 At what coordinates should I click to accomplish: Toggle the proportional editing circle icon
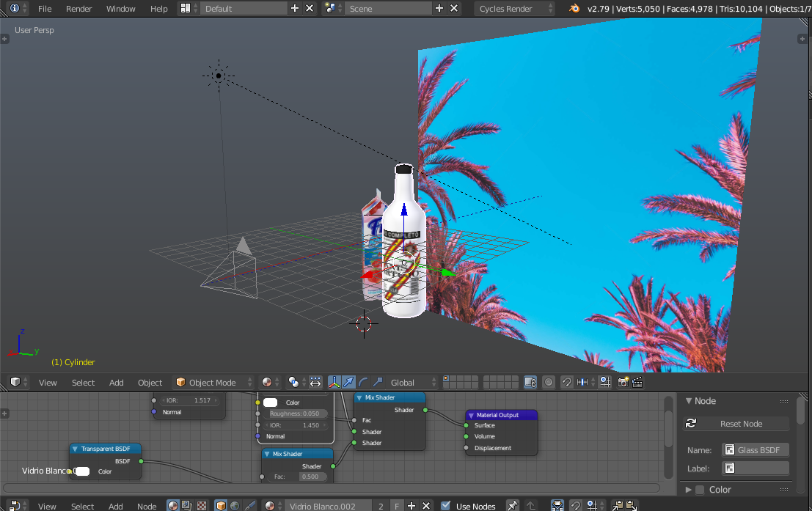click(549, 382)
